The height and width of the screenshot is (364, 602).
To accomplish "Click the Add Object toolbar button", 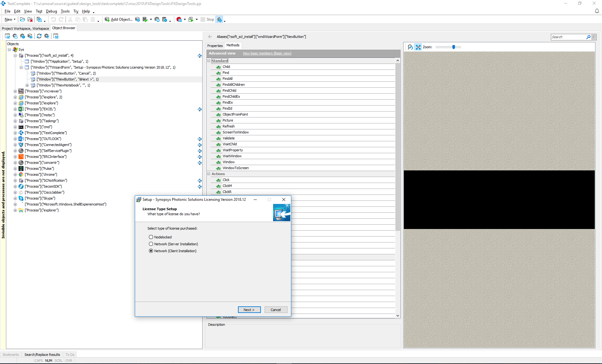I will tap(119, 19).
